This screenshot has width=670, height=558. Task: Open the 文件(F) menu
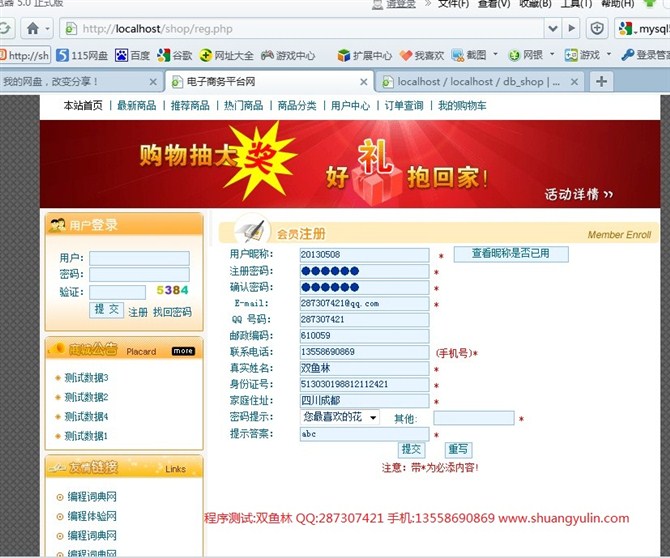point(453,3)
